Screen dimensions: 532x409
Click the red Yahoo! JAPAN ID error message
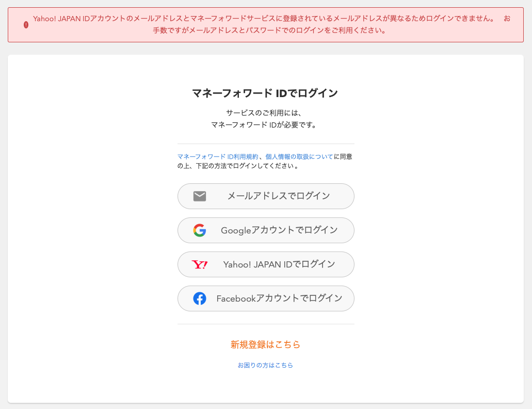(271, 24)
